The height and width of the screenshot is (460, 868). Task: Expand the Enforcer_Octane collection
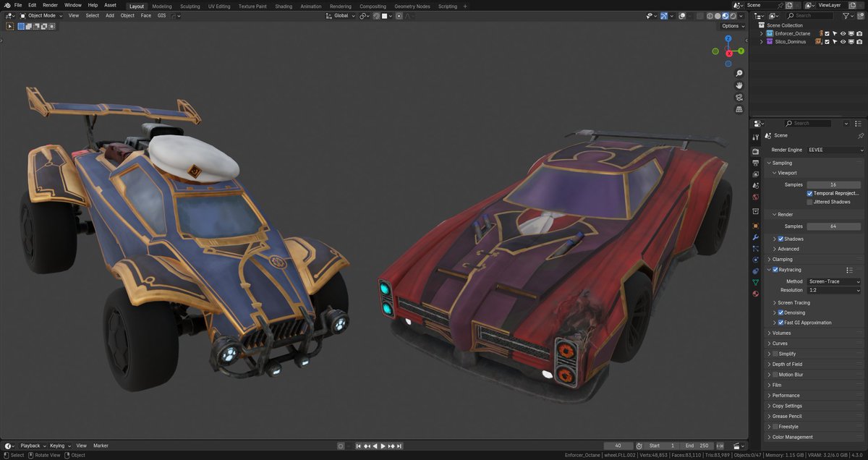[x=761, y=33]
